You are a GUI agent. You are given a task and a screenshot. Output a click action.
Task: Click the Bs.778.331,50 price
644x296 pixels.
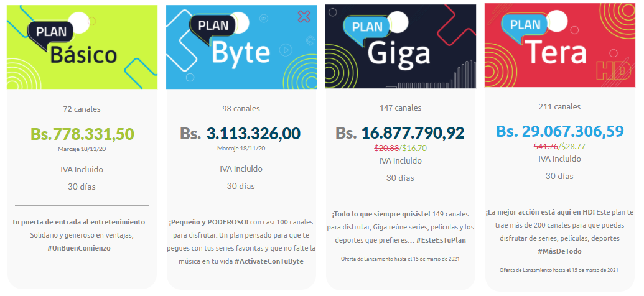coord(82,134)
